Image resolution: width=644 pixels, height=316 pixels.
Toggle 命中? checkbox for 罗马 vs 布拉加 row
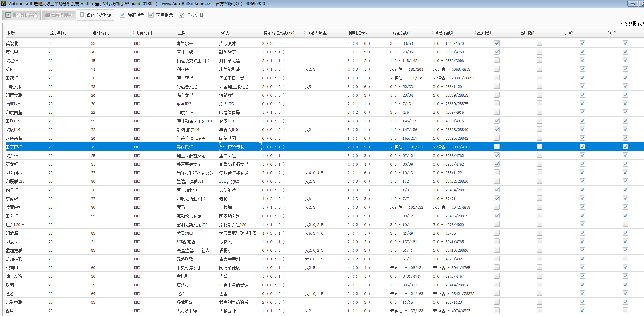(x=625, y=207)
